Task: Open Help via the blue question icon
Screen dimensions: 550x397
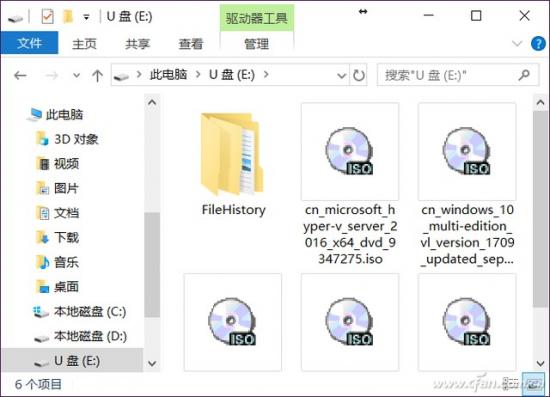Action: coord(538,44)
